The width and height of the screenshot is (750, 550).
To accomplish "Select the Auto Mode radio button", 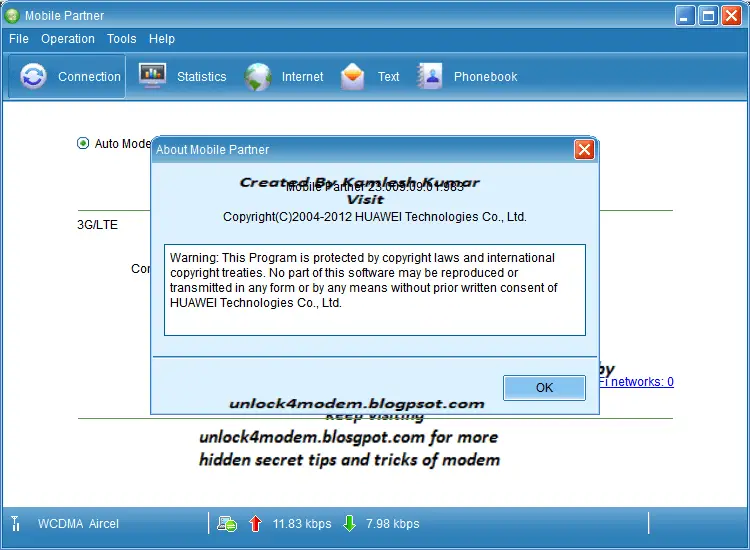I will pyautogui.click(x=83, y=143).
